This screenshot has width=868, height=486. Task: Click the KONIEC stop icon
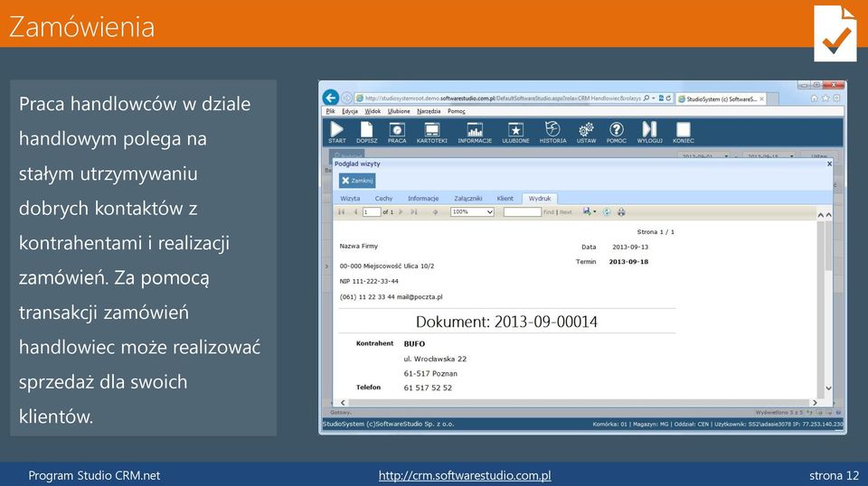pos(684,132)
